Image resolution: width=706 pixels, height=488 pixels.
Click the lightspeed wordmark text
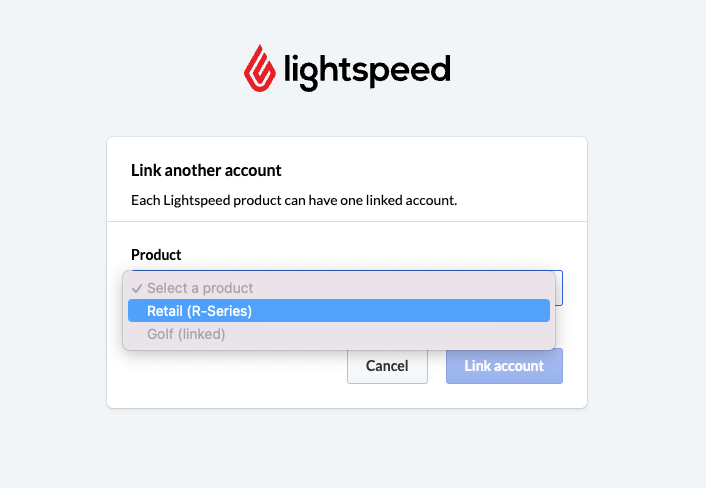[x=367, y=72]
